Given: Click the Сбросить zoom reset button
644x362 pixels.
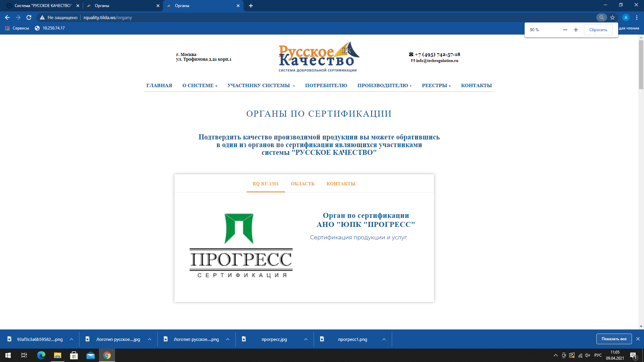Looking at the screenshot, I should point(598,30).
